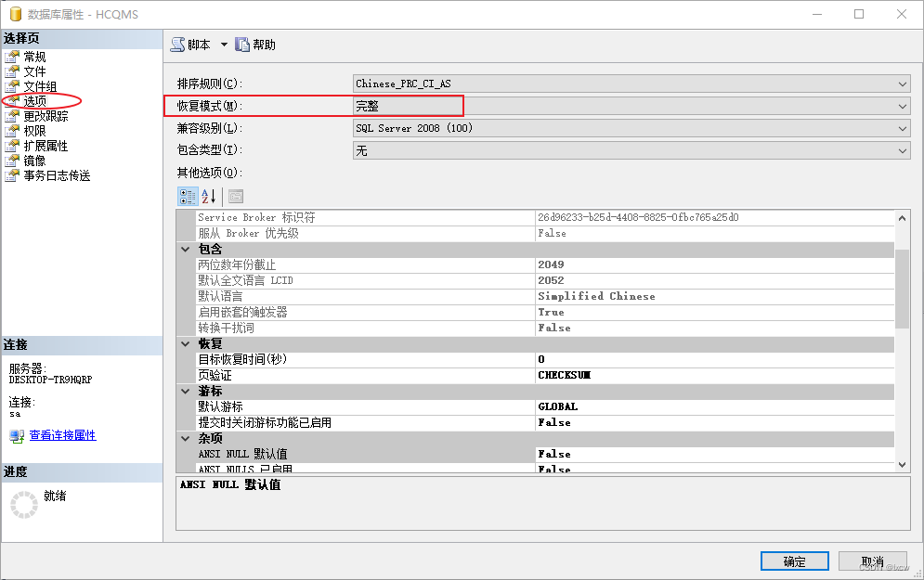This screenshot has width=924, height=580.
Task: Click the 扩展属性 page icon
Action: point(12,146)
